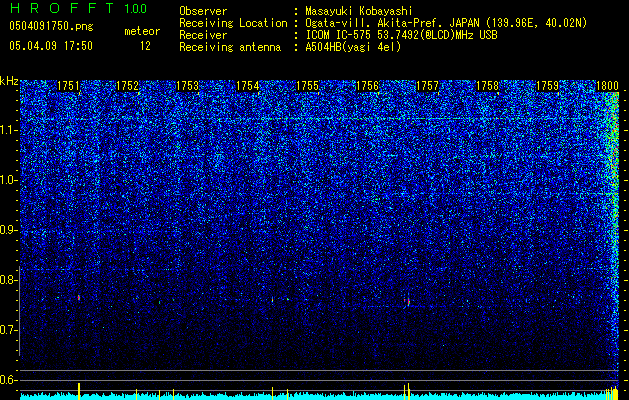Click the 1.0 kHz frequency label
Viewport: 629px width, 400px height.
point(8,180)
